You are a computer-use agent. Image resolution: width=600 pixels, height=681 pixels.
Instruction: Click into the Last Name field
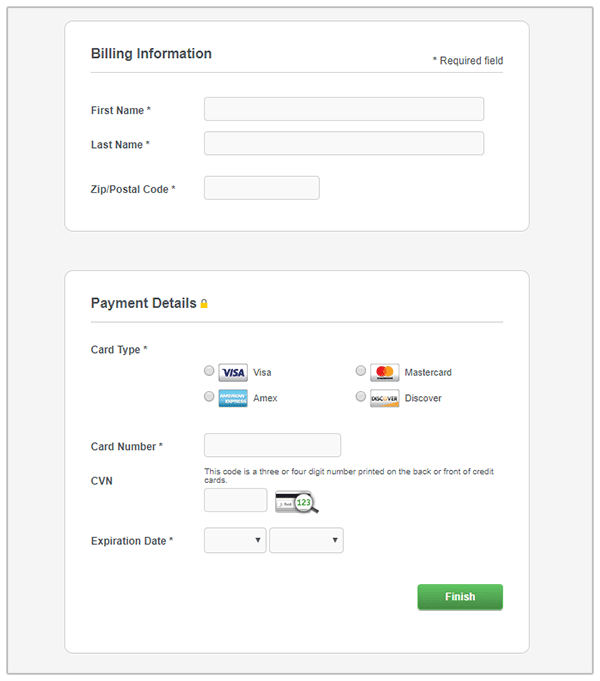[344, 144]
